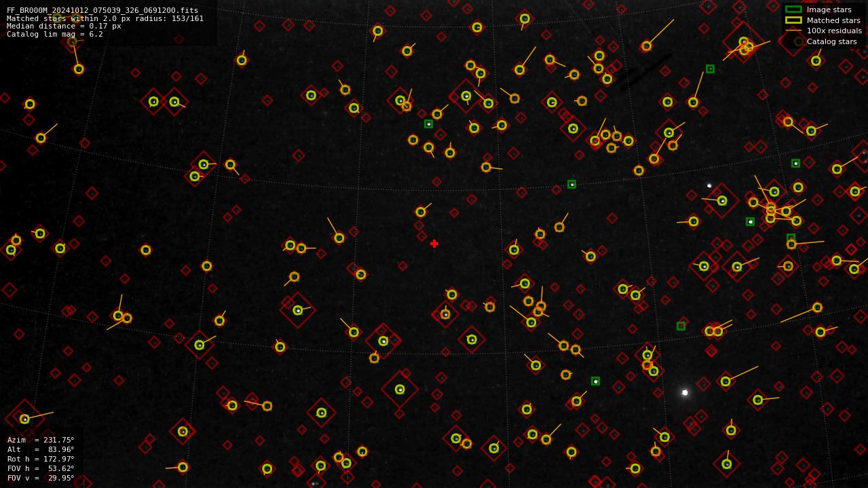The image size is (868, 488).
Task: Click the yellow Matched stars legend swatch
Action: pyautogui.click(x=793, y=20)
